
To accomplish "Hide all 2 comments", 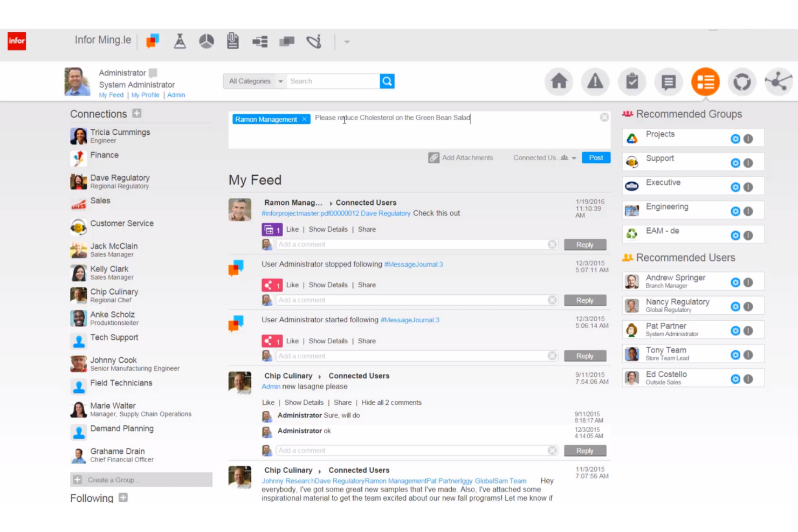I will pos(391,403).
